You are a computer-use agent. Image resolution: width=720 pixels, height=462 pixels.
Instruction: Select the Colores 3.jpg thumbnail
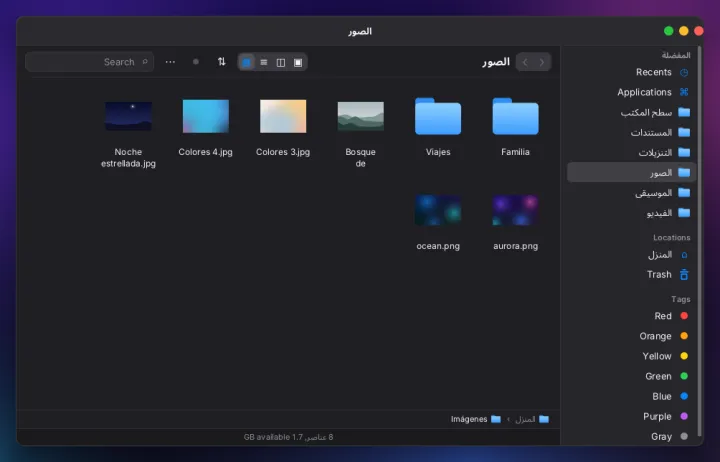coord(283,116)
